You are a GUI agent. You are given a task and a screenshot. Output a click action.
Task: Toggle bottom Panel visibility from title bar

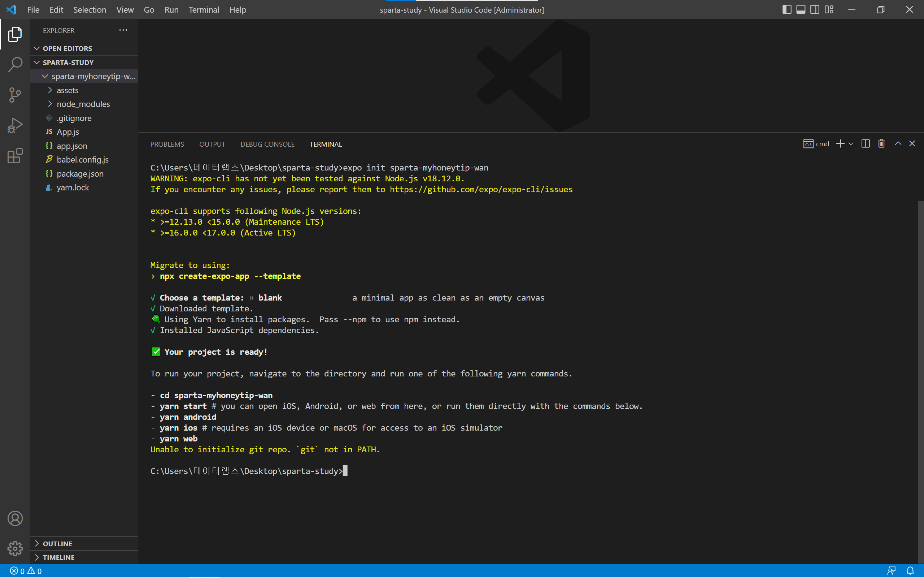pyautogui.click(x=801, y=9)
